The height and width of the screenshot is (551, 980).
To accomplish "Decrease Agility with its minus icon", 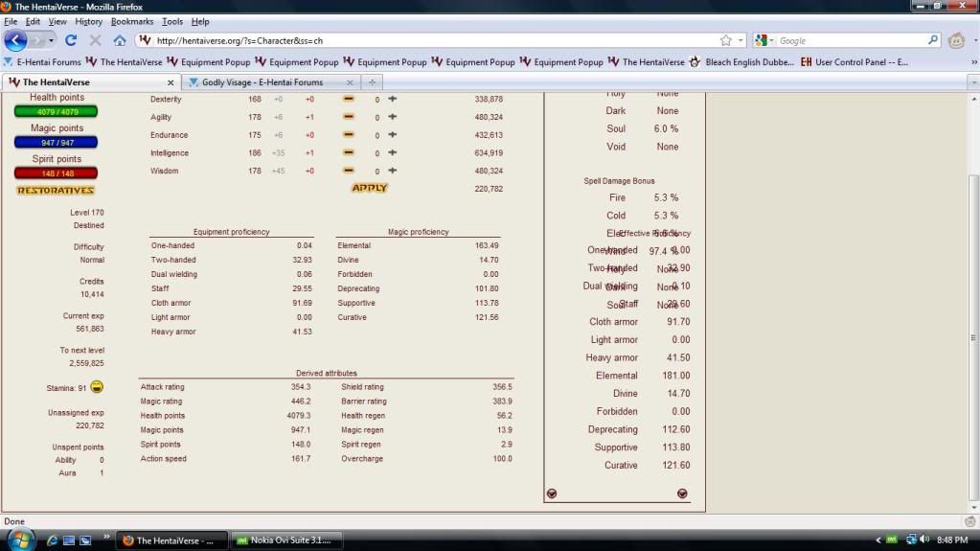I will 348,117.
